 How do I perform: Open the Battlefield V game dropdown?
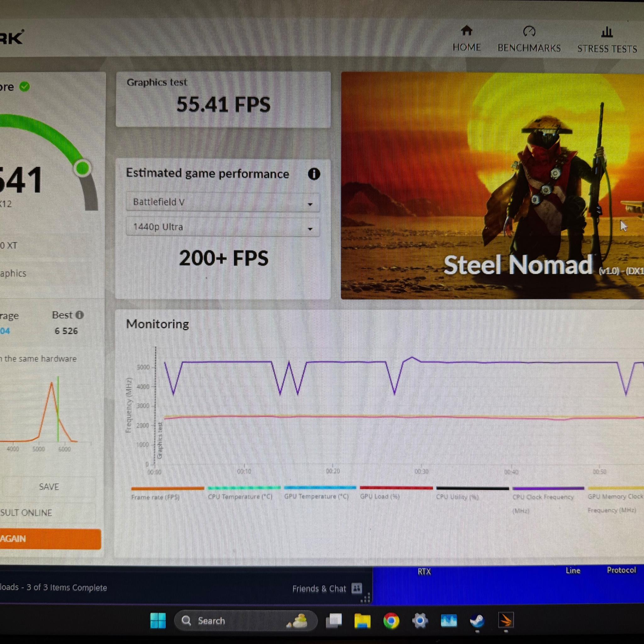pos(223,202)
